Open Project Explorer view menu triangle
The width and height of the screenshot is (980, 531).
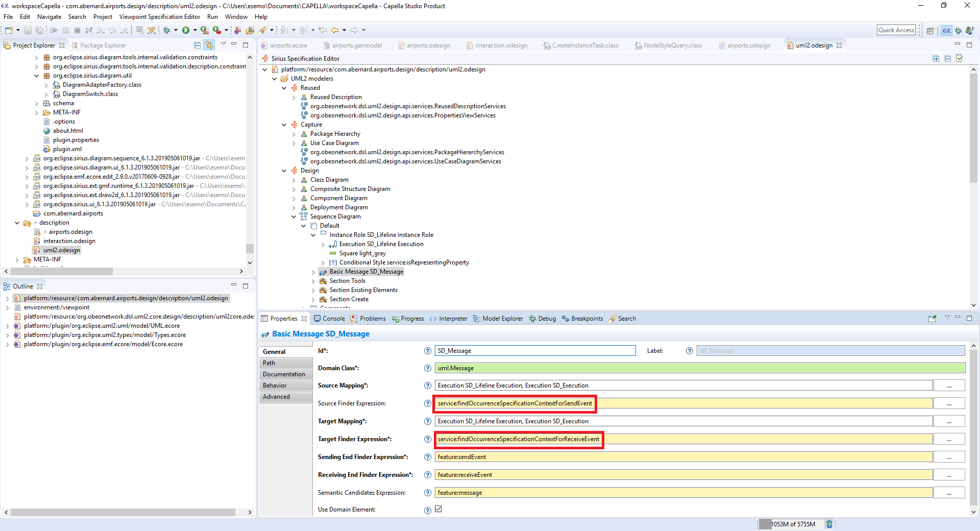click(223, 44)
